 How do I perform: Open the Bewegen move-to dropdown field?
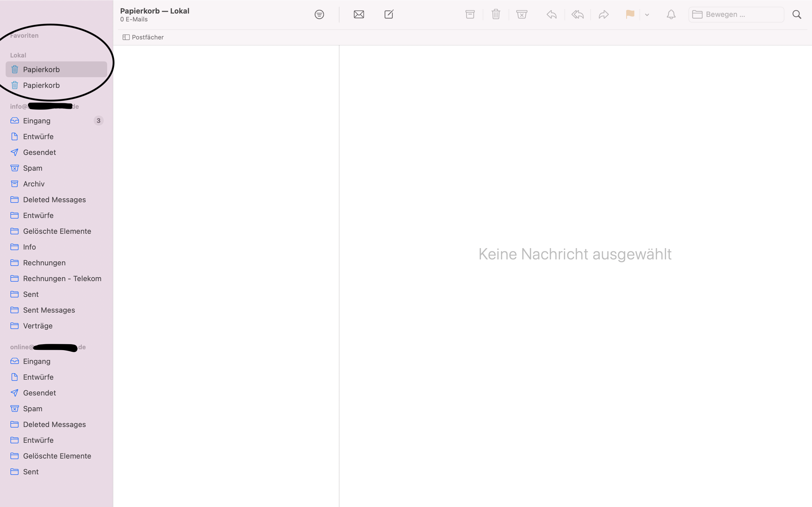click(x=736, y=14)
